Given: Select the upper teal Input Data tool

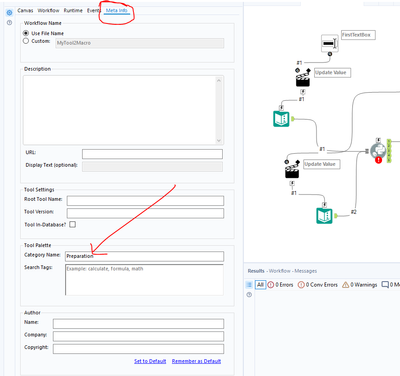Looking at the screenshot, I should tap(281, 119).
